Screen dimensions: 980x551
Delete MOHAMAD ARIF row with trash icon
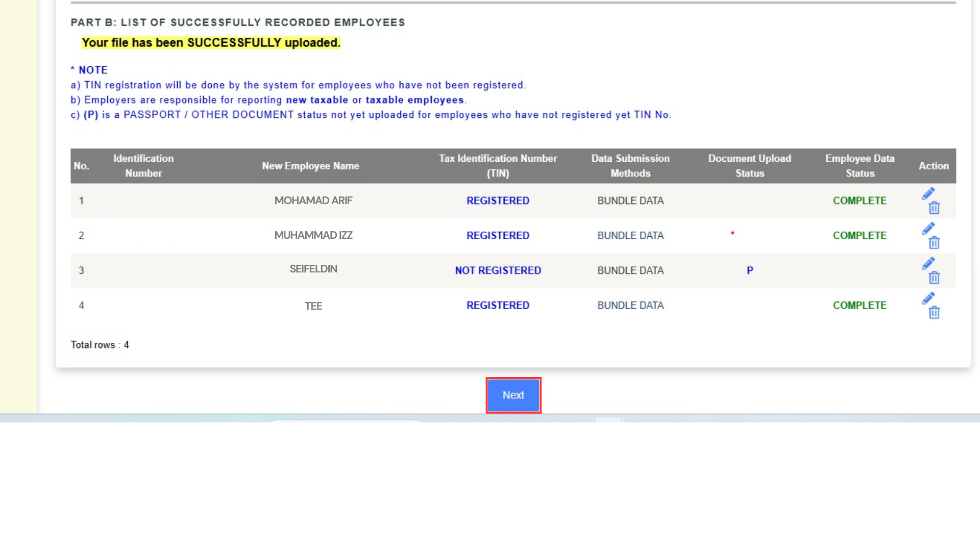point(934,208)
